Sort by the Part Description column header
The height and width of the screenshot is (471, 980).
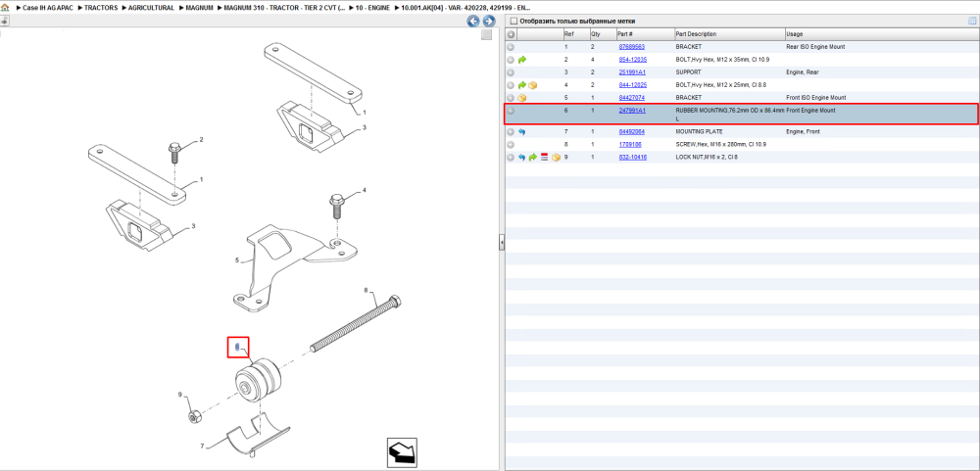point(729,33)
